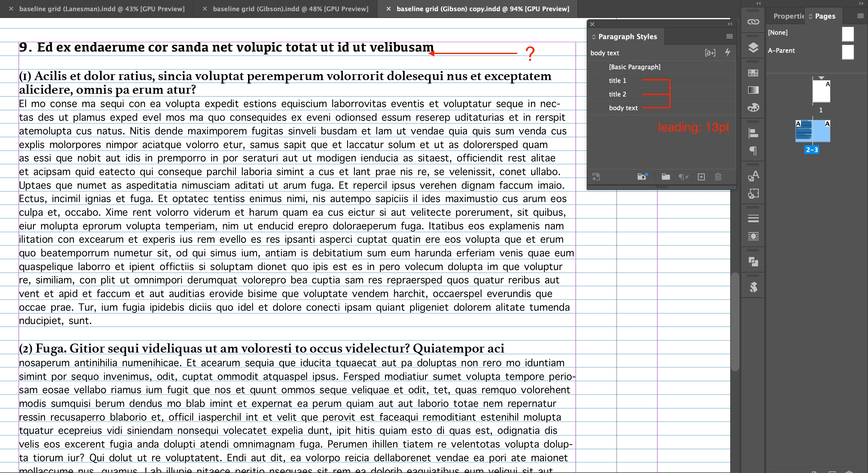868x473 pixels.
Task: Click the new style group folder icon
Action: pyautogui.click(x=665, y=177)
